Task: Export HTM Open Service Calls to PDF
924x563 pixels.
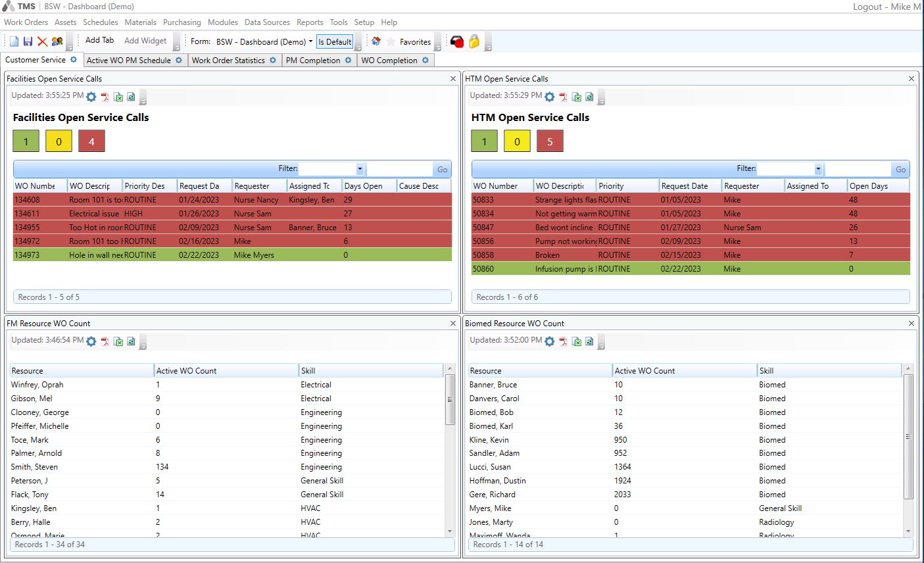Action: [564, 97]
